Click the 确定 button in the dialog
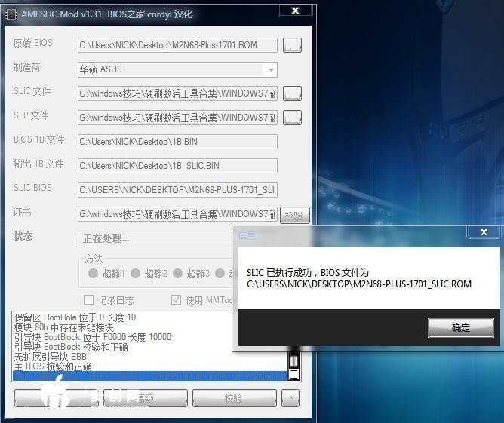 [460, 328]
